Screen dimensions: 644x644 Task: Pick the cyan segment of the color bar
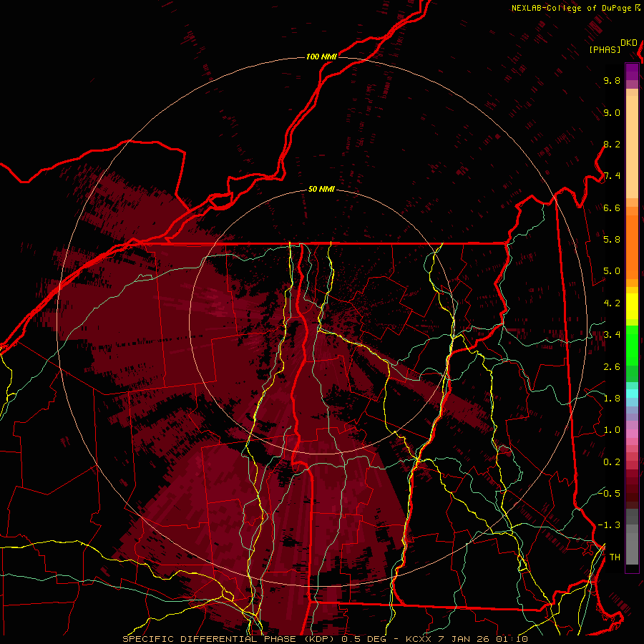632,394
